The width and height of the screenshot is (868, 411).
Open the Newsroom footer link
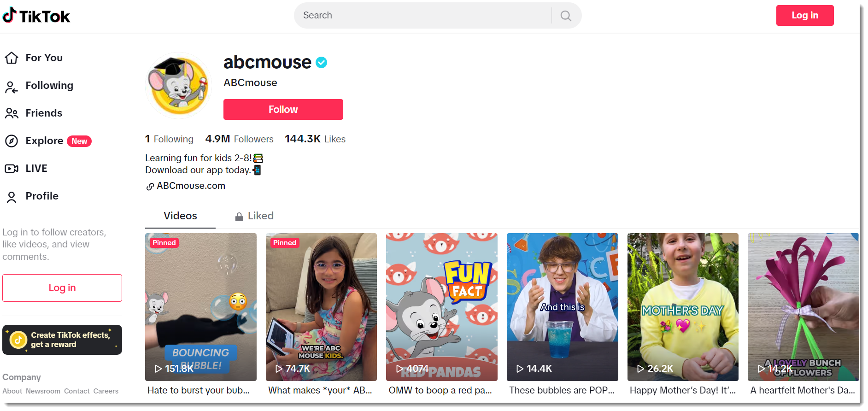click(43, 391)
